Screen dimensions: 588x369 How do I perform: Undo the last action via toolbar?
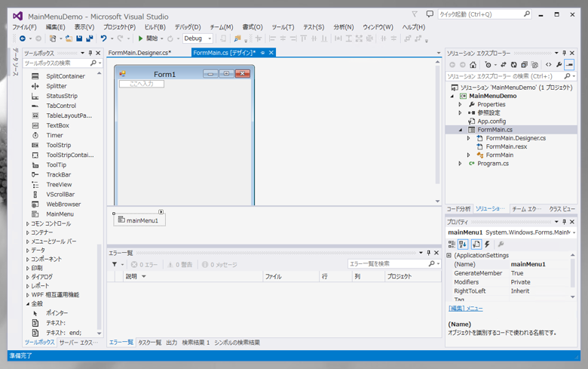point(103,38)
